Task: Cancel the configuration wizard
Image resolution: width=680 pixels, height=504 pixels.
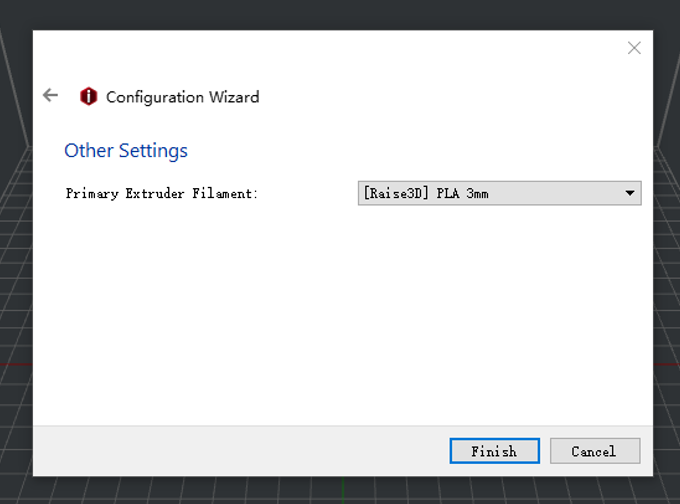Action: pyautogui.click(x=595, y=451)
